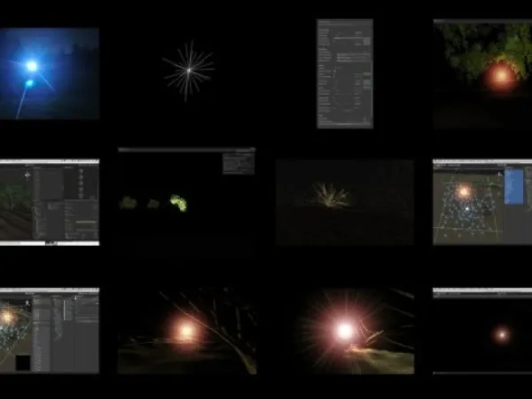Screen dimensions: 532x399
Task: Click the black preview square in bottom-left editor
Action: coord(23,363)
